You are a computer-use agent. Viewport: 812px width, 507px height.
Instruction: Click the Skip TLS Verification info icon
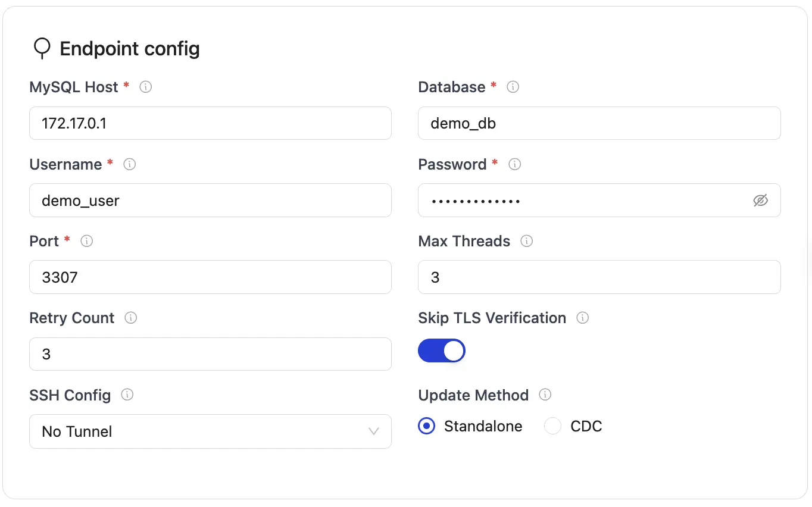click(582, 318)
